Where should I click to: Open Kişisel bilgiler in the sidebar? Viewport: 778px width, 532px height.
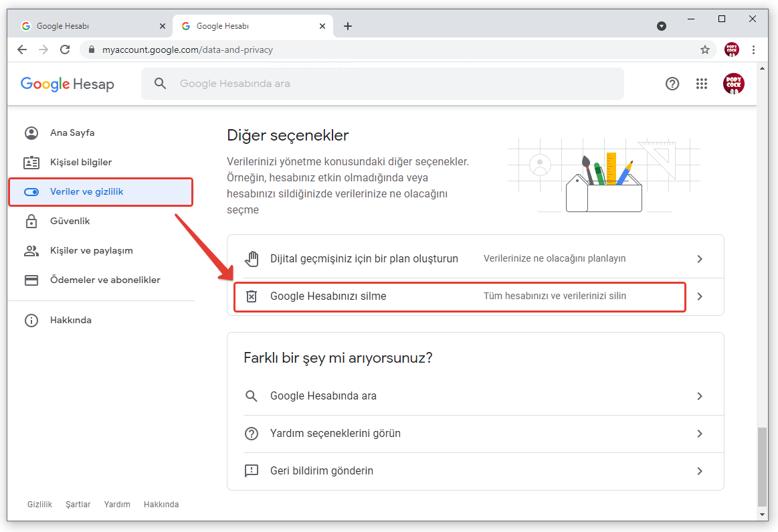[x=101, y=163]
